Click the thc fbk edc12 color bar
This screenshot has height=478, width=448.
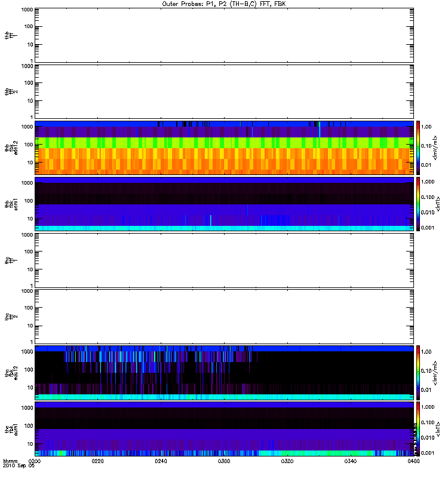tap(418, 372)
